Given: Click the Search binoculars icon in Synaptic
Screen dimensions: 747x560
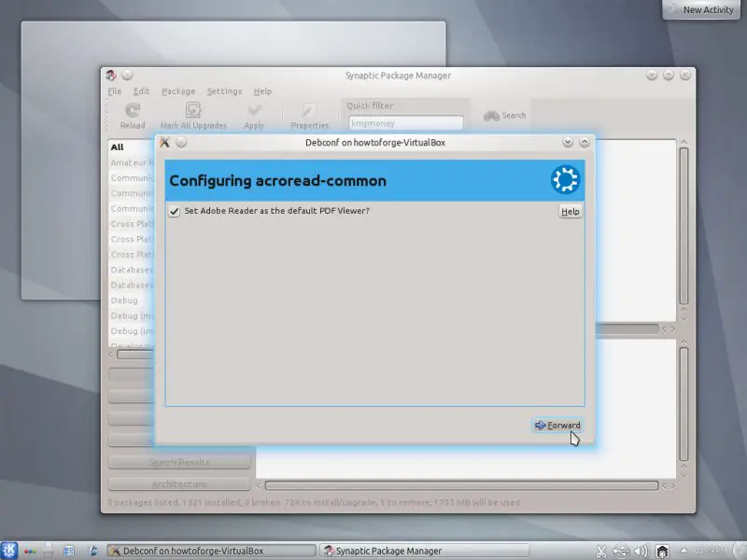Looking at the screenshot, I should pos(492,115).
